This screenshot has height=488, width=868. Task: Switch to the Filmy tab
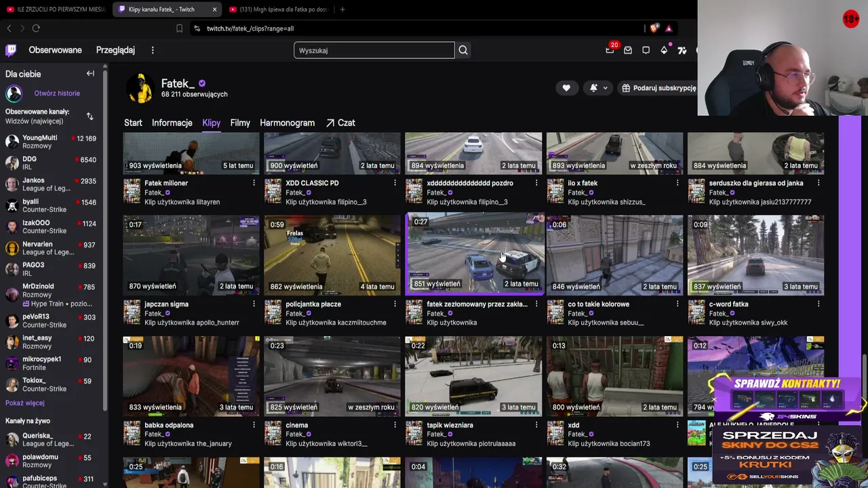coord(240,123)
